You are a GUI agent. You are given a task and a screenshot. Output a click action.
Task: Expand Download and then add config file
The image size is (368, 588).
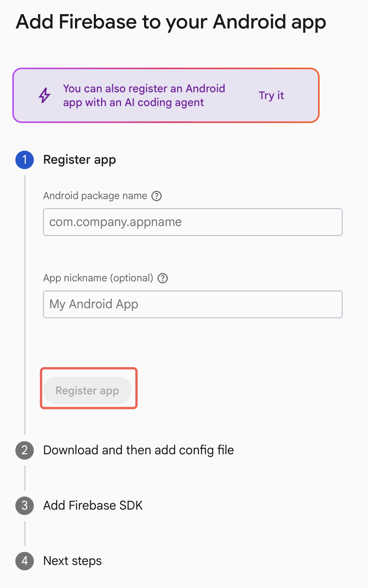coord(139,450)
